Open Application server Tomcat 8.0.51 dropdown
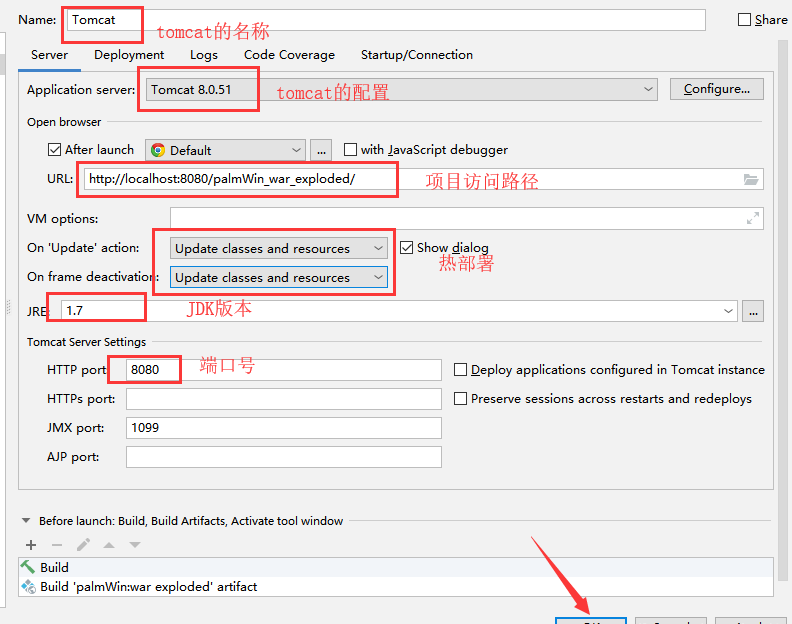The height and width of the screenshot is (624, 792). pyautogui.click(x=402, y=89)
